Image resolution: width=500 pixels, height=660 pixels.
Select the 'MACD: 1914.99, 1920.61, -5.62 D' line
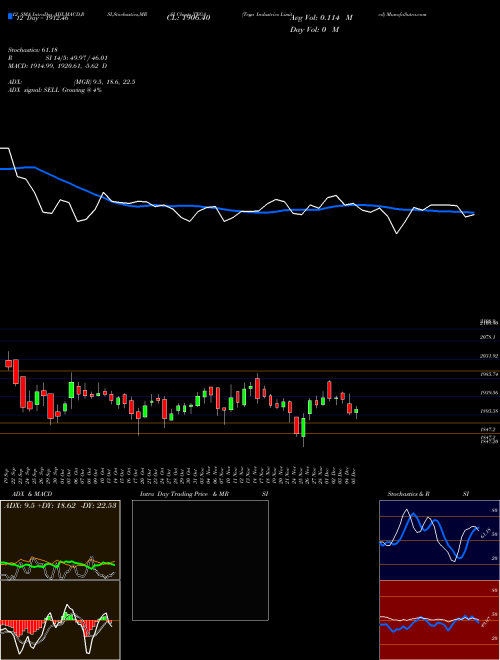(x=57, y=66)
